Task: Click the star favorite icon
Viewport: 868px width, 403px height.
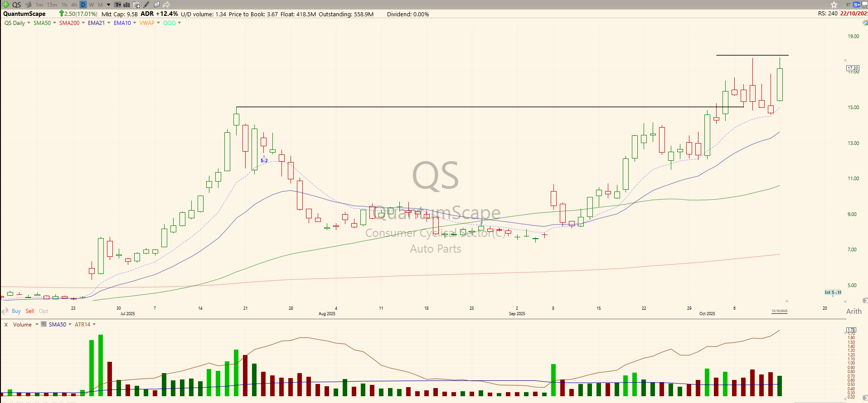Action: (x=834, y=5)
